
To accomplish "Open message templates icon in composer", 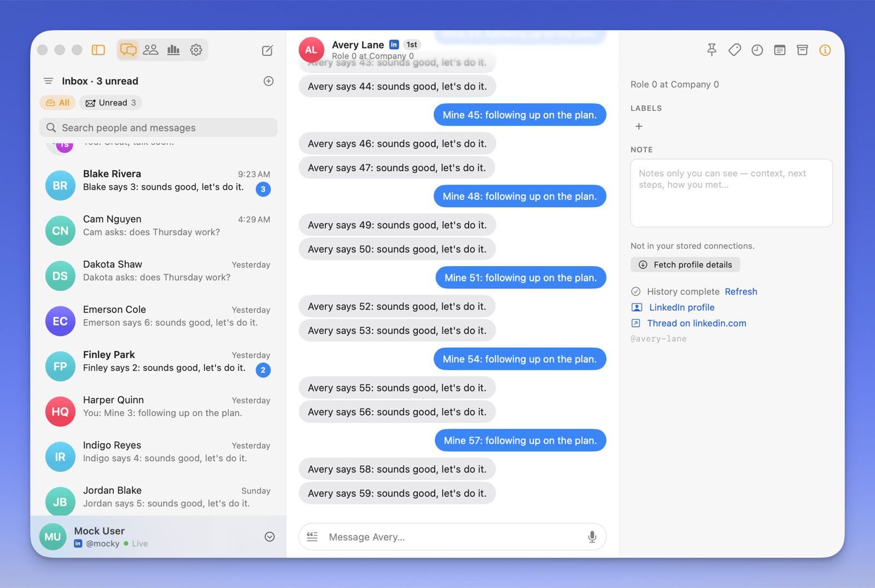I will (312, 537).
